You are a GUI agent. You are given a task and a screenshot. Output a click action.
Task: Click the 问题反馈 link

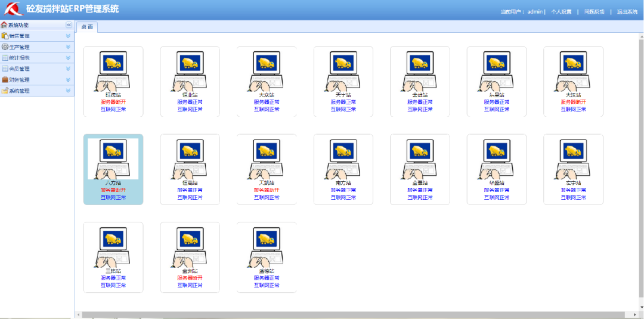point(594,11)
